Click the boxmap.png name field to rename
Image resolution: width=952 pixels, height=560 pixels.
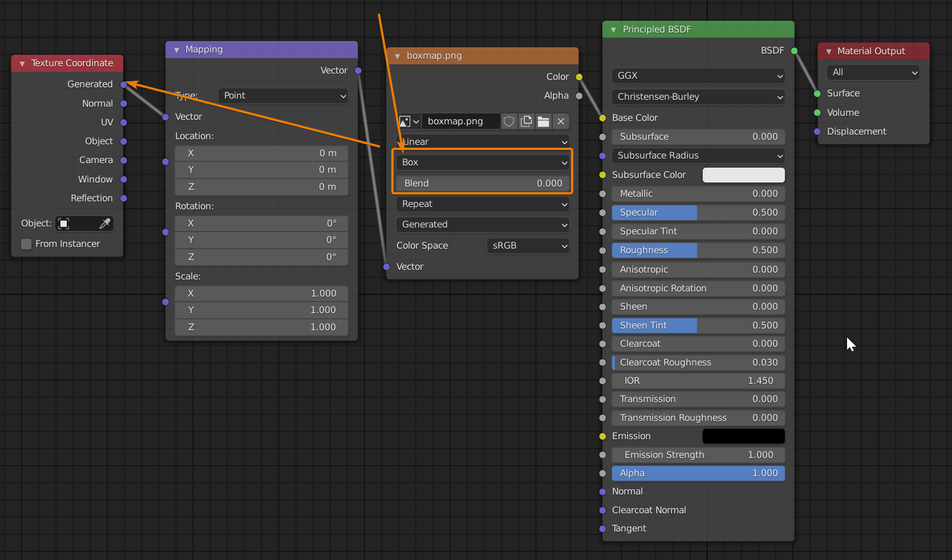(x=461, y=121)
